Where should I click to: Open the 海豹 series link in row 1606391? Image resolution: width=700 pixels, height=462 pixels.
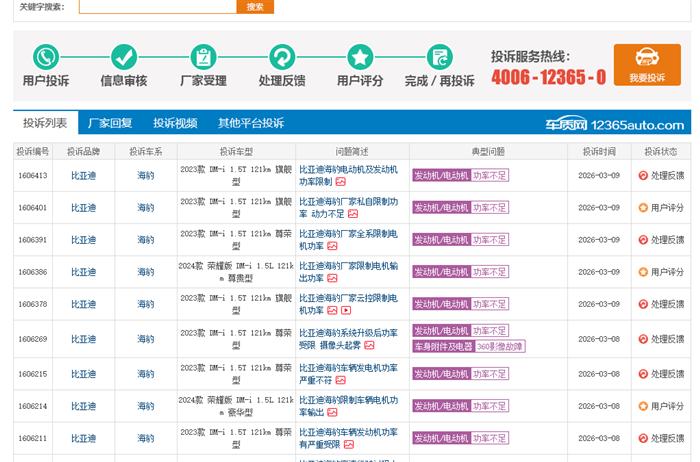pyautogui.click(x=146, y=240)
